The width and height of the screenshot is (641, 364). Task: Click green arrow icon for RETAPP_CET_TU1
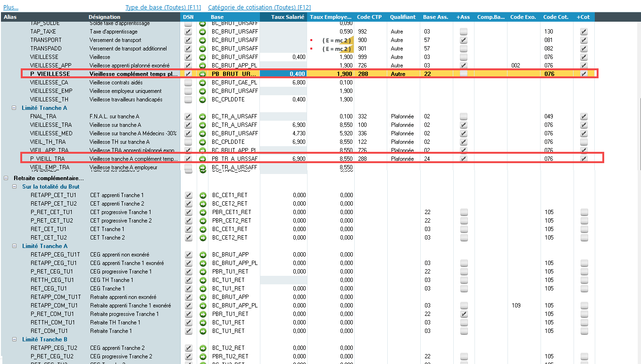tap(203, 195)
